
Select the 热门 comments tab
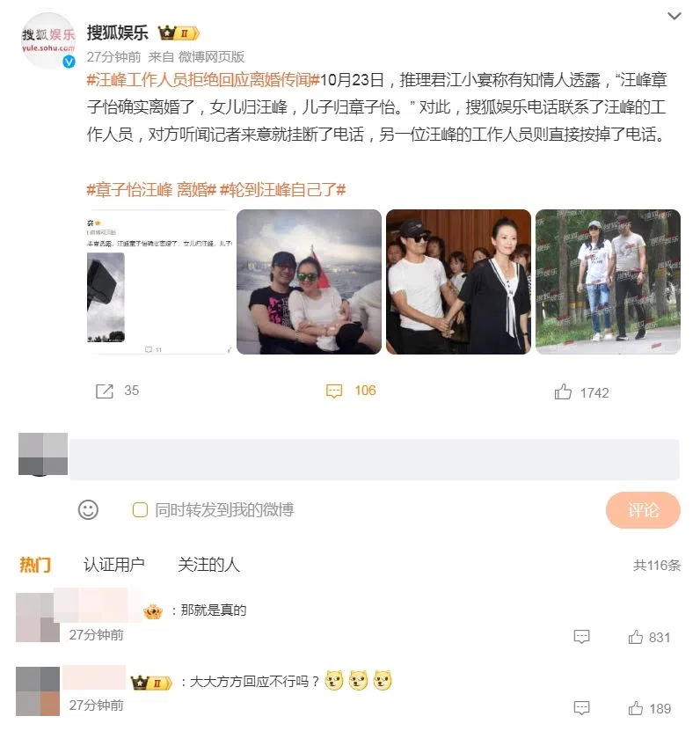[x=35, y=565]
